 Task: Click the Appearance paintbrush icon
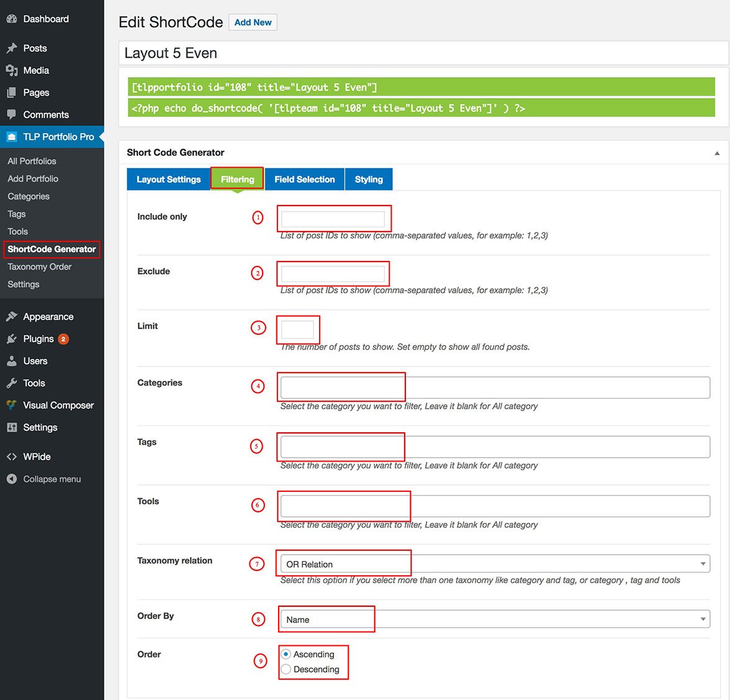click(12, 317)
